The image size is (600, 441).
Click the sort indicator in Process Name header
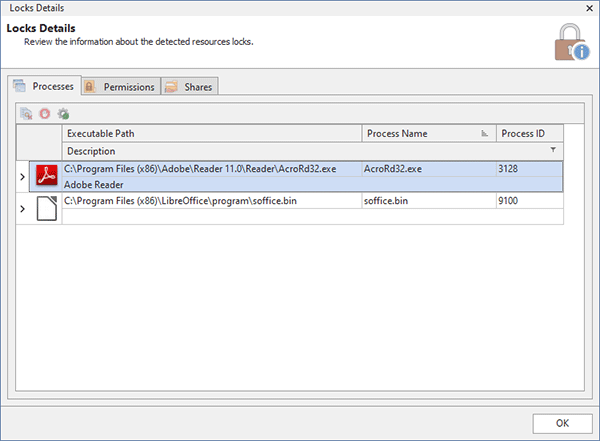click(485, 133)
